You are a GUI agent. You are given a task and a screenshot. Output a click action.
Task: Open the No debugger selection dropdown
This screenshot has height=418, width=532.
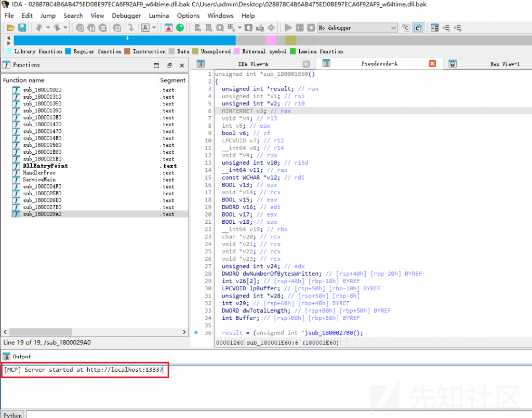tap(357, 28)
